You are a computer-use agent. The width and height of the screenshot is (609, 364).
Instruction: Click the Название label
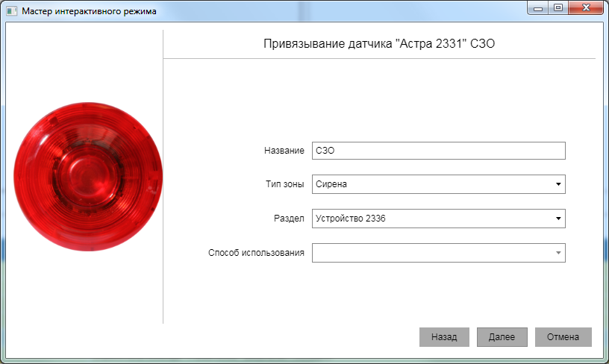coord(284,151)
